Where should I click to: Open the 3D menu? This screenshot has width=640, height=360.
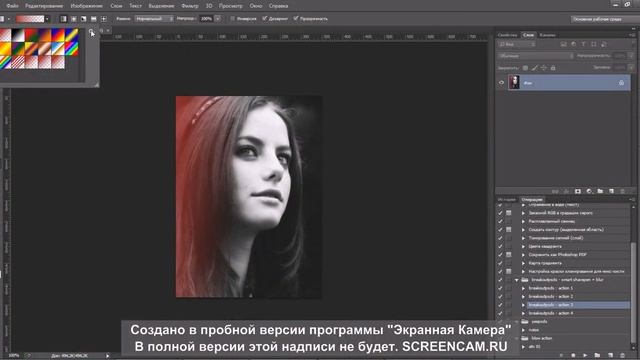tap(209, 6)
